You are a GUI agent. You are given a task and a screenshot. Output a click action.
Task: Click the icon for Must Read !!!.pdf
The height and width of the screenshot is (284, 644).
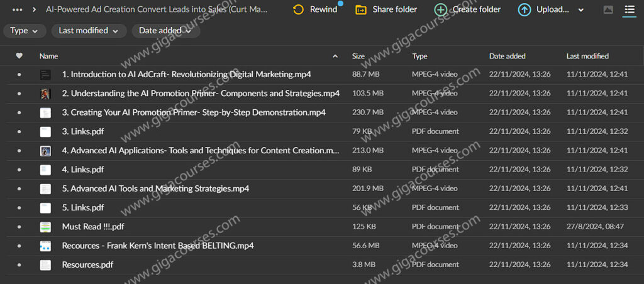coord(45,227)
